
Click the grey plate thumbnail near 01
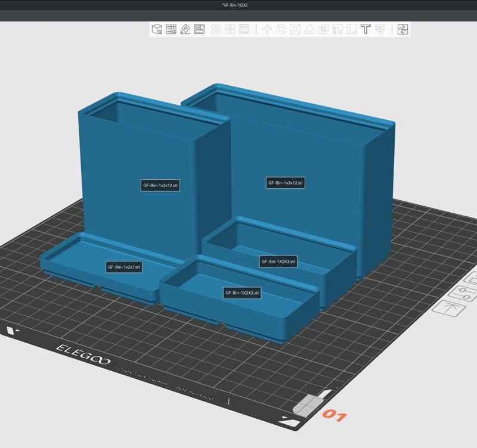tap(307, 406)
